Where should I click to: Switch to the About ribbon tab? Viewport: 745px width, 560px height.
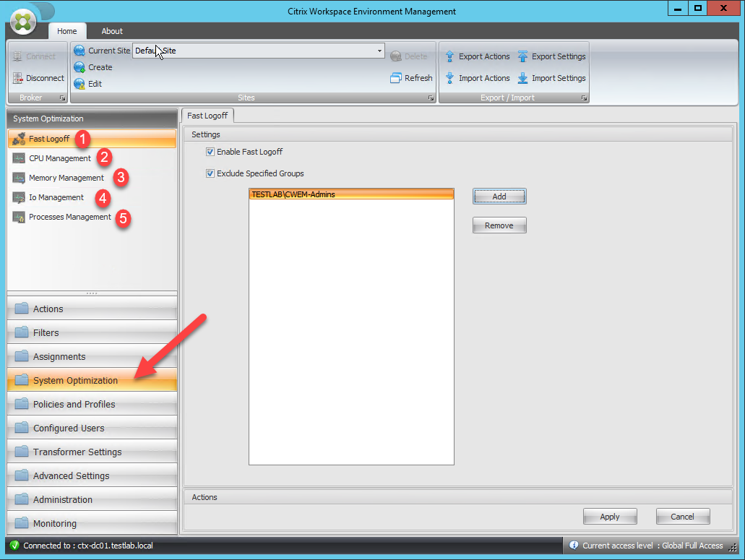112,31
